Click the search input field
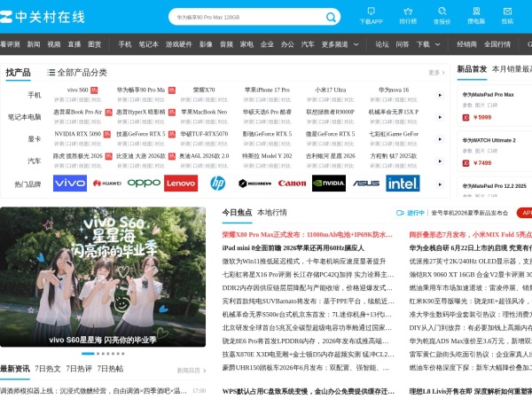 (249, 17)
